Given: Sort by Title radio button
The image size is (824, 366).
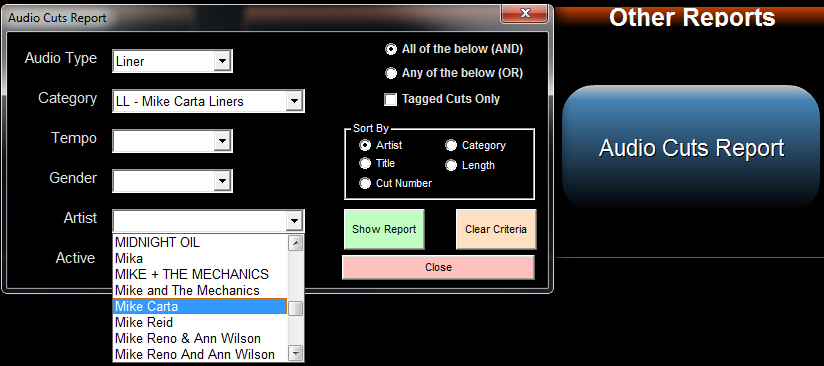Looking at the screenshot, I should [x=365, y=164].
